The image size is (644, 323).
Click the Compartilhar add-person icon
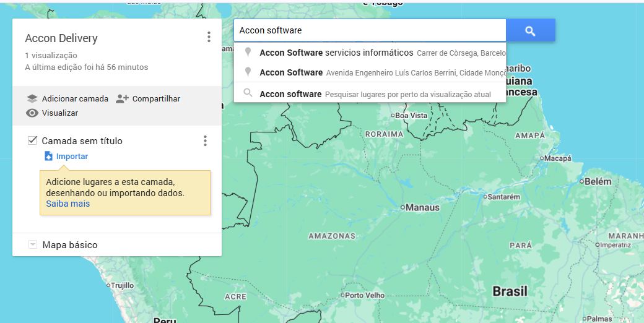pos(122,98)
